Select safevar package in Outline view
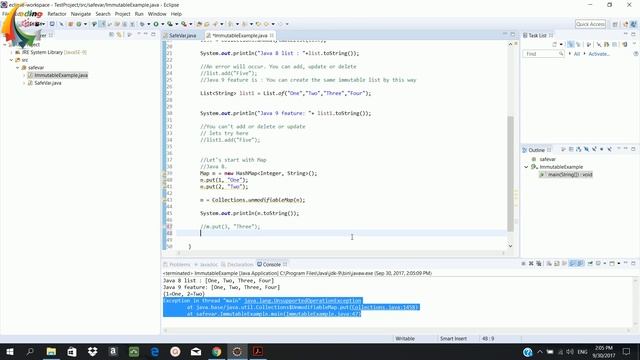 point(544,159)
